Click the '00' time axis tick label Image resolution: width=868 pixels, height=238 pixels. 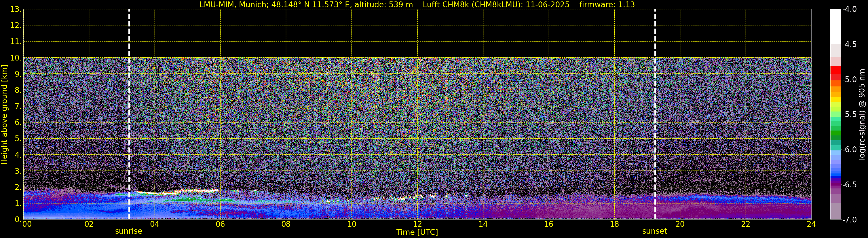(27, 224)
